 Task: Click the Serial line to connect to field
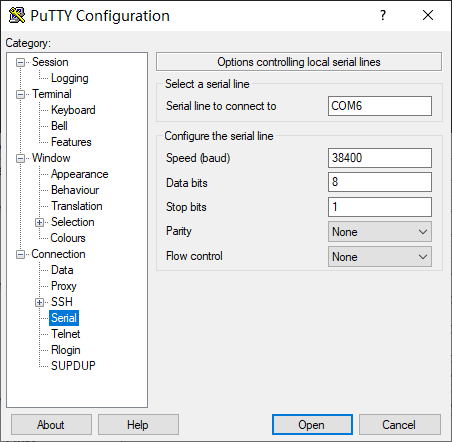pos(380,106)
